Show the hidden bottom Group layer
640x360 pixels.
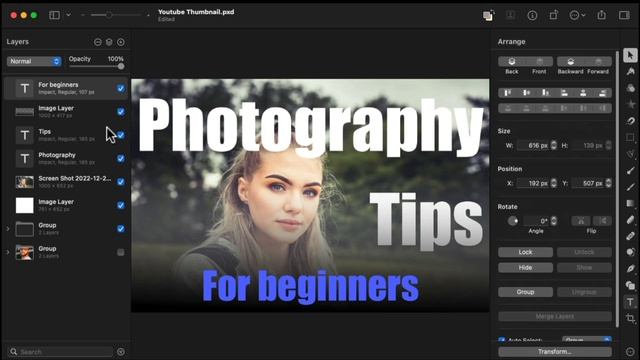121,252
